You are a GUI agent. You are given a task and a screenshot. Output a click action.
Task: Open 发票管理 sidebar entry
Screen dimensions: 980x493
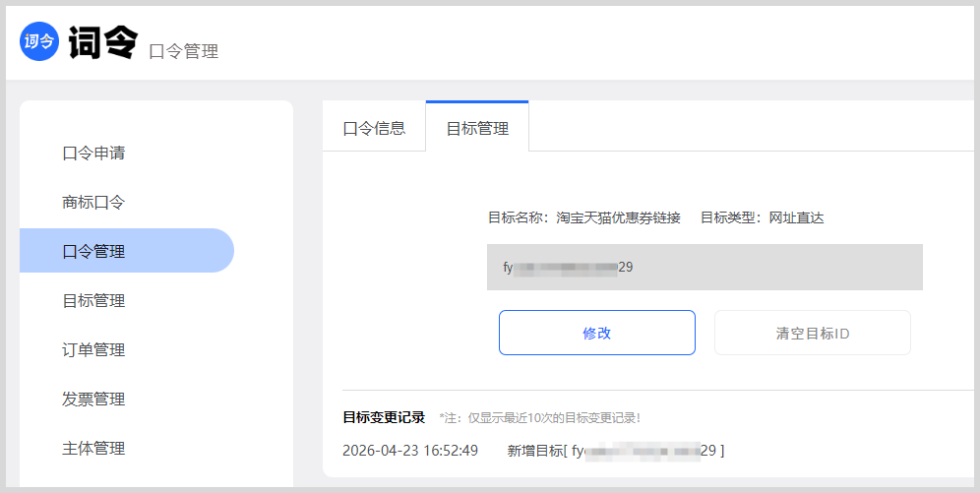[x=93, y=399]
